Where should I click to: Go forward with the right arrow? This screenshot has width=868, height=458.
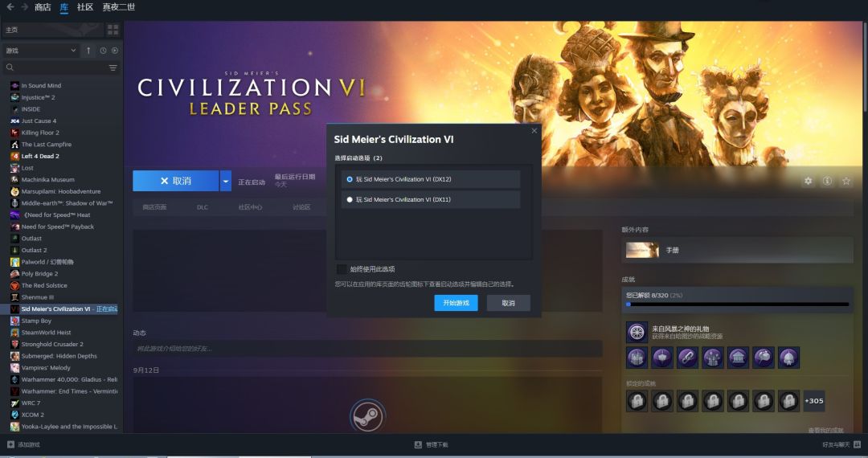tap(24, 7)
